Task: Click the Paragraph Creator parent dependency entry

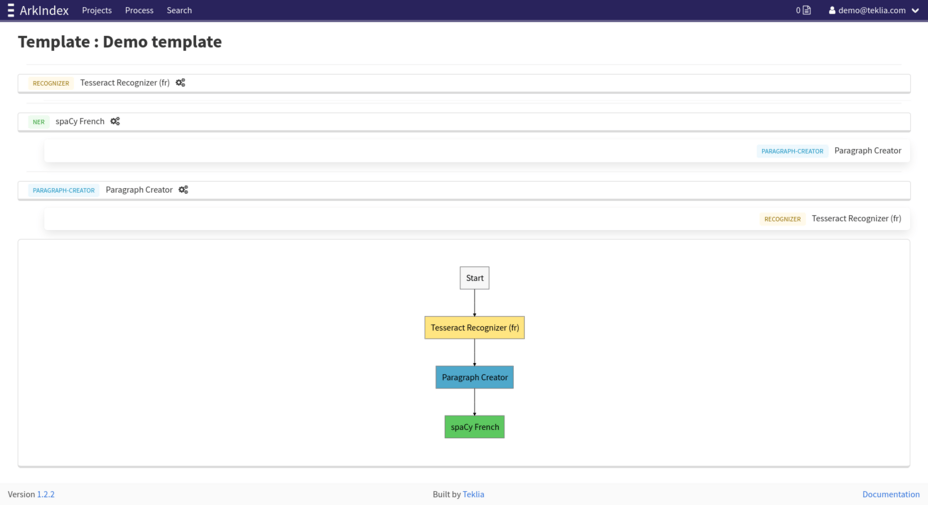Action: click(x=867, y=151)
